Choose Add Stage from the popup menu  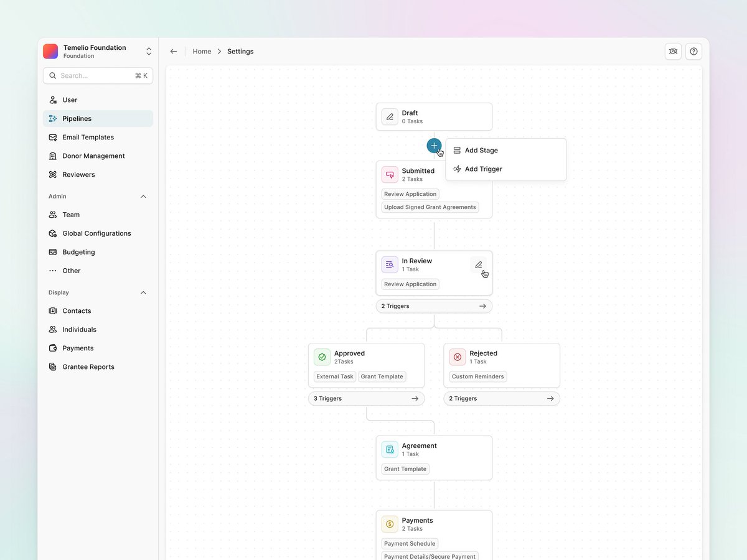pyautogui.click(x=506, y=150)
